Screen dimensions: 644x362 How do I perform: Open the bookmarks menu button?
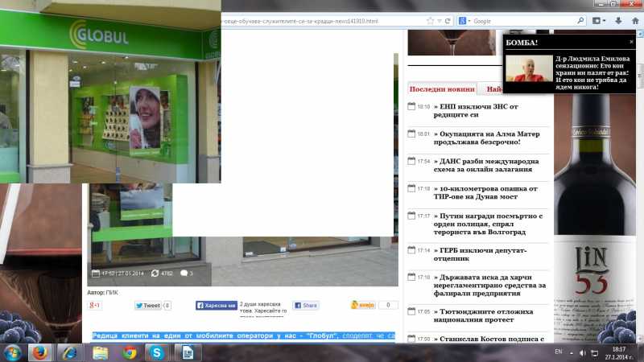point(599,21)
